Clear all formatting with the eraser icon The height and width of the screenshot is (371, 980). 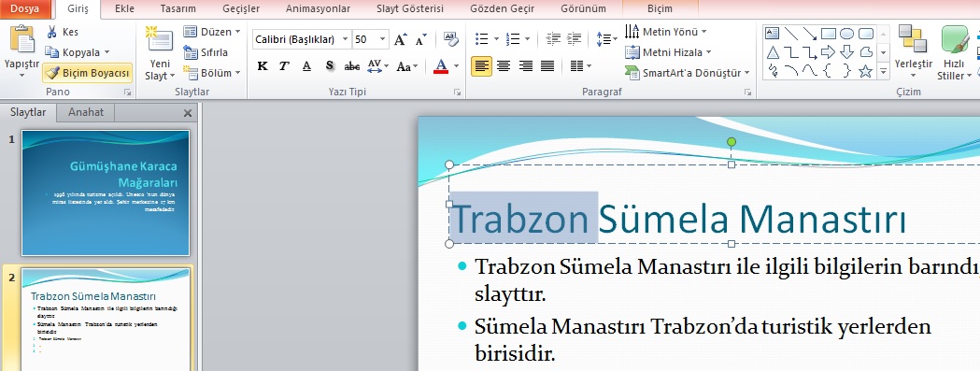pos(450,39)
